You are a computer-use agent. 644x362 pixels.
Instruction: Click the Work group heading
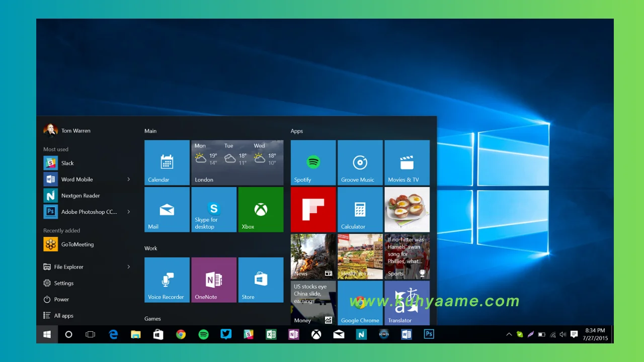[151, 248]
